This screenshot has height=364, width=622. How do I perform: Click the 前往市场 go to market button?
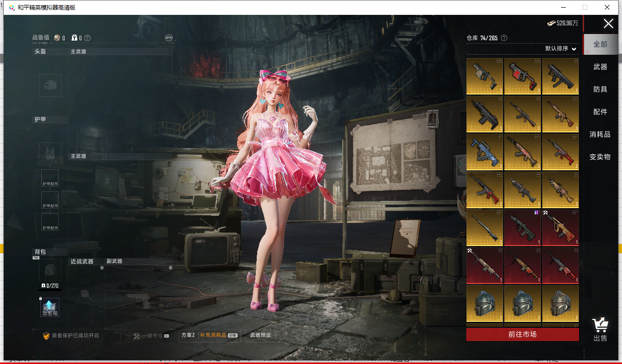point(522,334)
